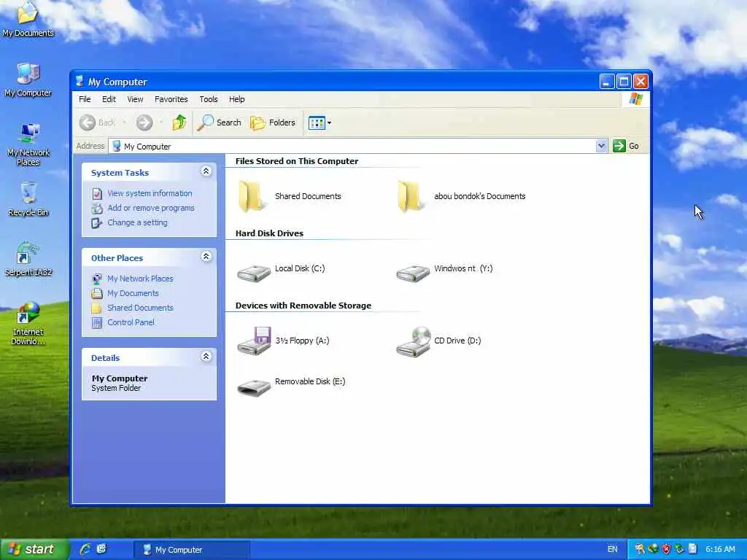Select the Removable Disk (E:) icon

click(253, 387)
